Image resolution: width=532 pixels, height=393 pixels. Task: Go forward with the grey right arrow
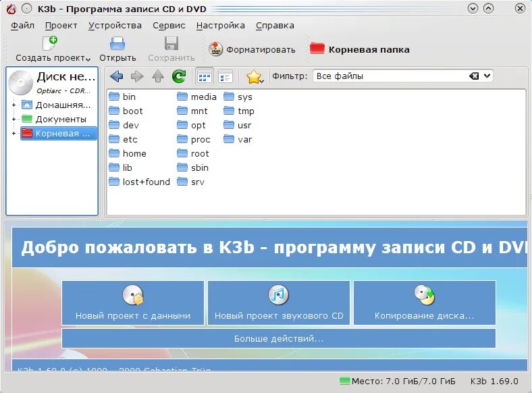click(x=137, y=76)
